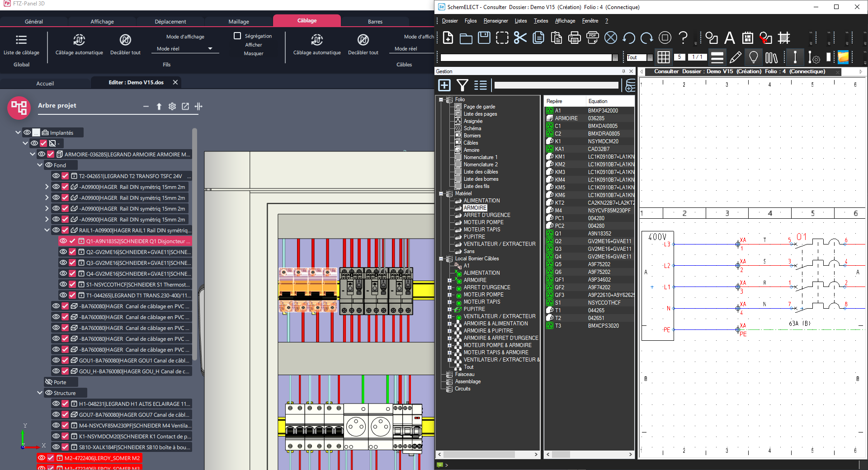Click the Gestion panel search input field

(556, 85)
